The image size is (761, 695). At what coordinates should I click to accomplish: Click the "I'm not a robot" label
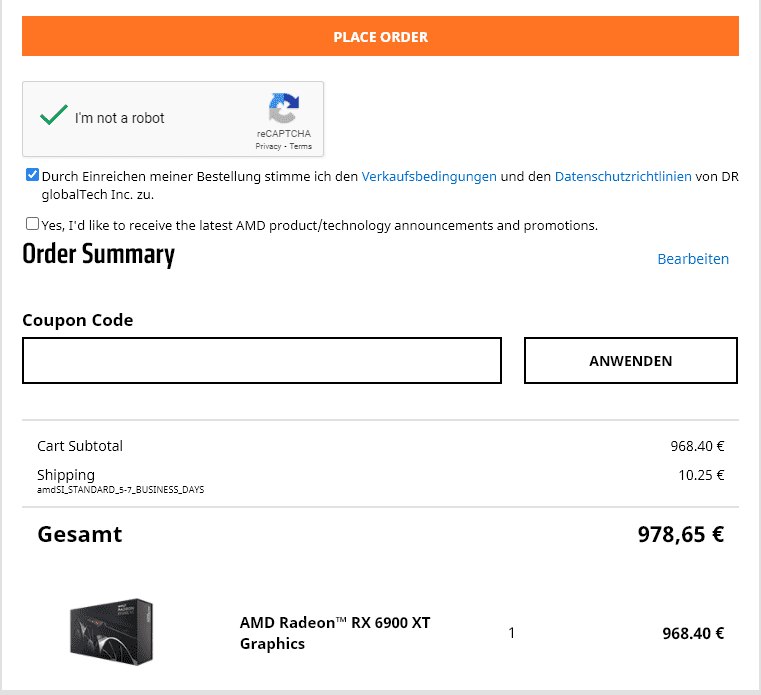tap(120, 118)
